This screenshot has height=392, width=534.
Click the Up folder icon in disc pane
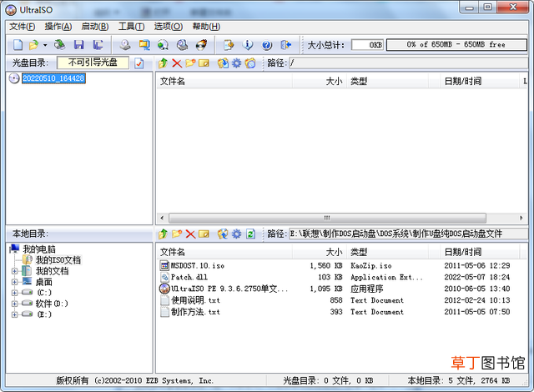[x=164, y=63]
